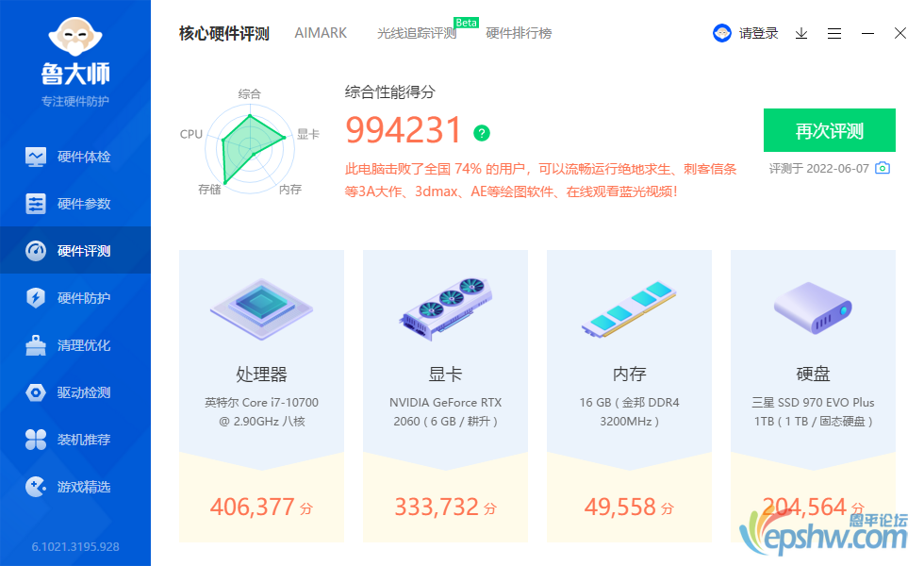
Task: Click the 三星 SSD 970 EVO Plus description
Action: (813, 411)
